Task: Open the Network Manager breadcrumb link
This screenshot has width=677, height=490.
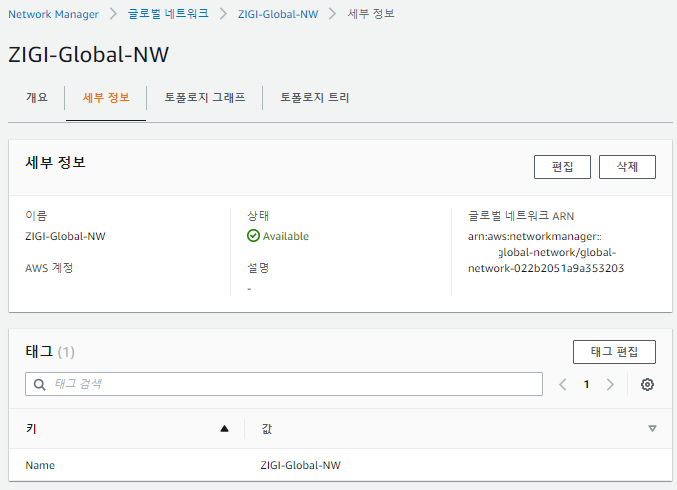Action: tap(54, 14)
